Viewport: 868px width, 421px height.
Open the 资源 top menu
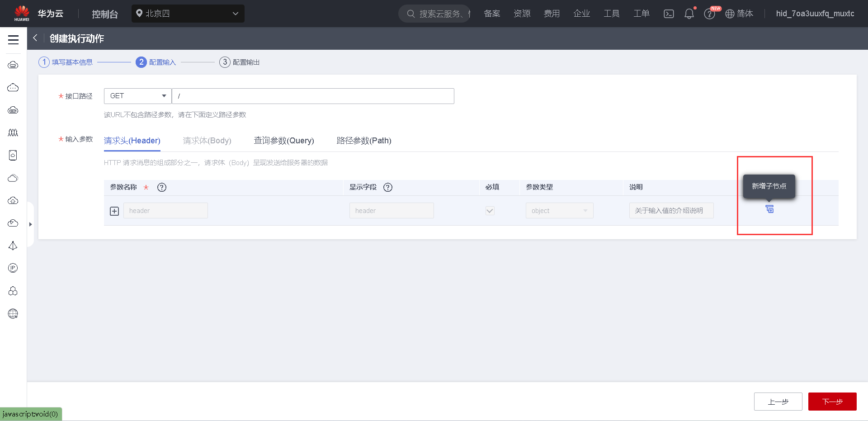coord(522,14)
